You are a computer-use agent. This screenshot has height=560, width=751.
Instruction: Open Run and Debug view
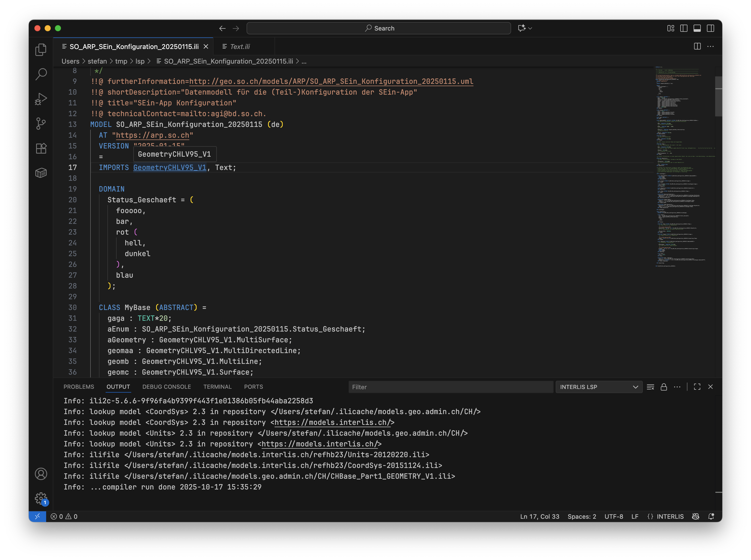[41, 99]
